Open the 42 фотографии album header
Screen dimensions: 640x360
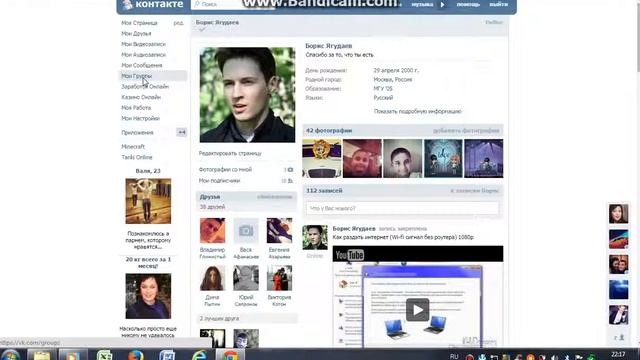329,131
